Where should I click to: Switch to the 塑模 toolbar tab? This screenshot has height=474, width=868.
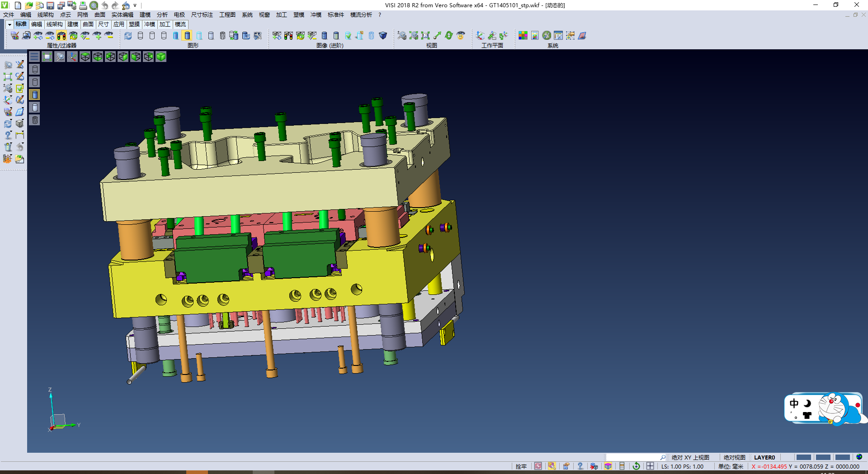click(134, 24)
